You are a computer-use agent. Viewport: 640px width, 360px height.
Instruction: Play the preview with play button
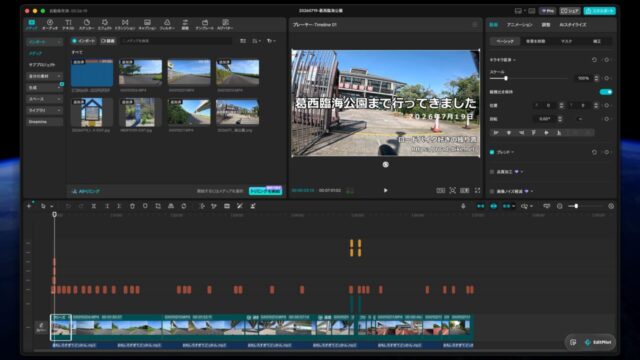coord(385,190)
